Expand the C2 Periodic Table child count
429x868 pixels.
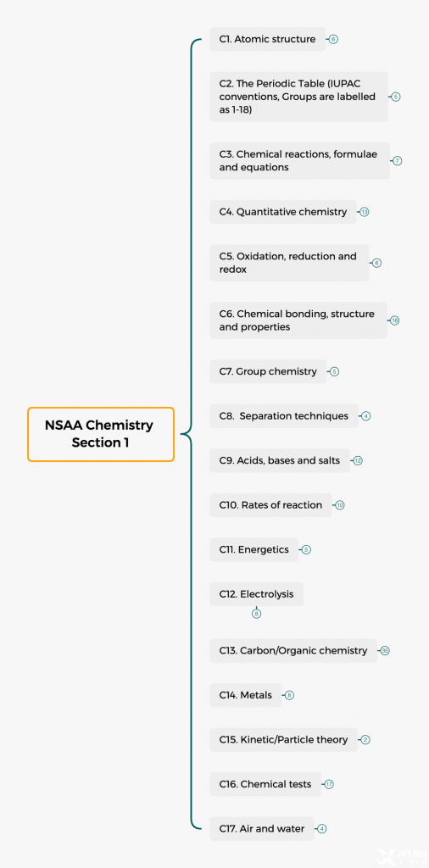pyautogui.click(x=395, y=97)
